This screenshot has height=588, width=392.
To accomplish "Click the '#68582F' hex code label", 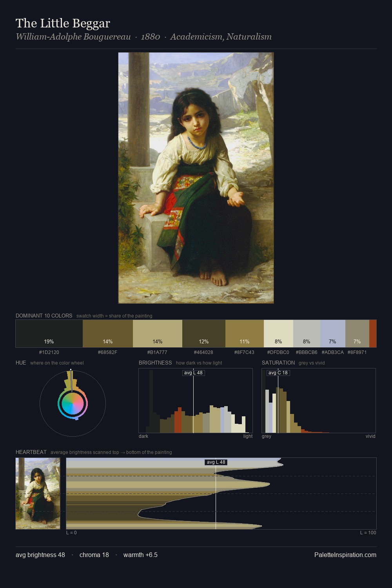I will pos(108,352).
